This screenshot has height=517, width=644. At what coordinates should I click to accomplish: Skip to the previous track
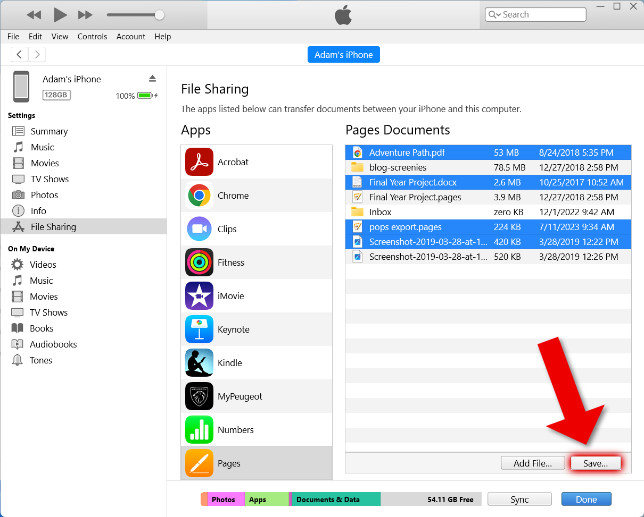[34, 15]
